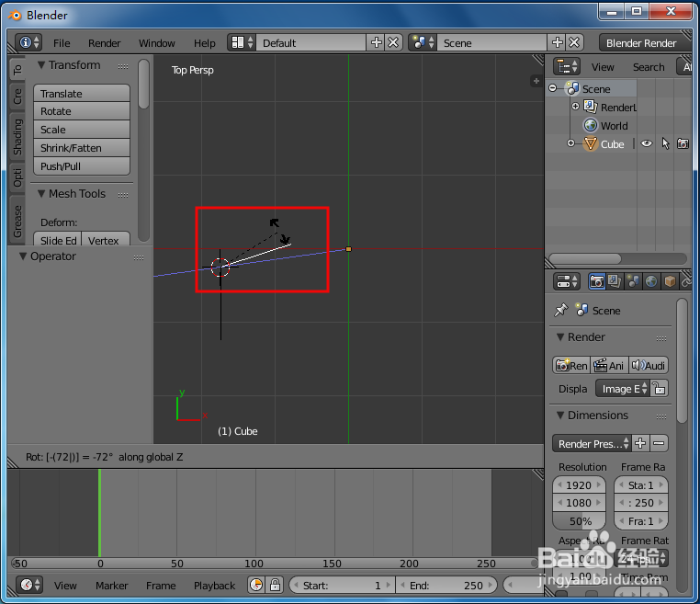This screenshot has width=700, height=604.
Task: Delete the Default screen layout
Action: tap(393, 43)
